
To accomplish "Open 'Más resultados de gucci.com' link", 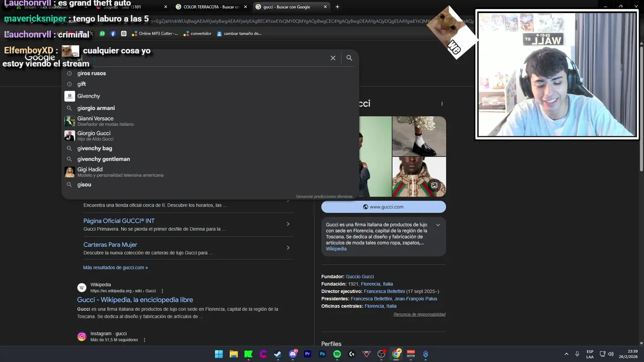I will pos(115,267).
